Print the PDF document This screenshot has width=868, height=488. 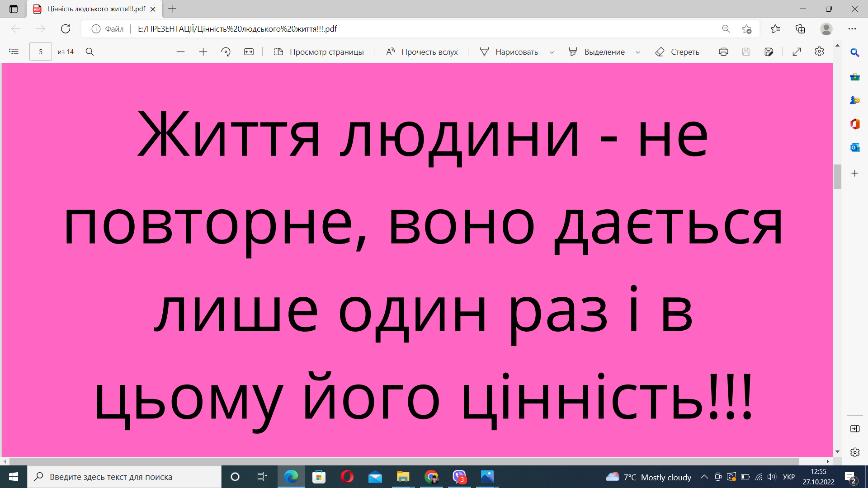pos(723,52)
